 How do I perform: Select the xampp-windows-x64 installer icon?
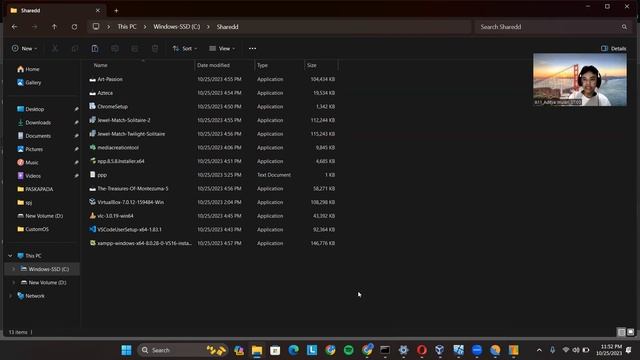(93, 243)
